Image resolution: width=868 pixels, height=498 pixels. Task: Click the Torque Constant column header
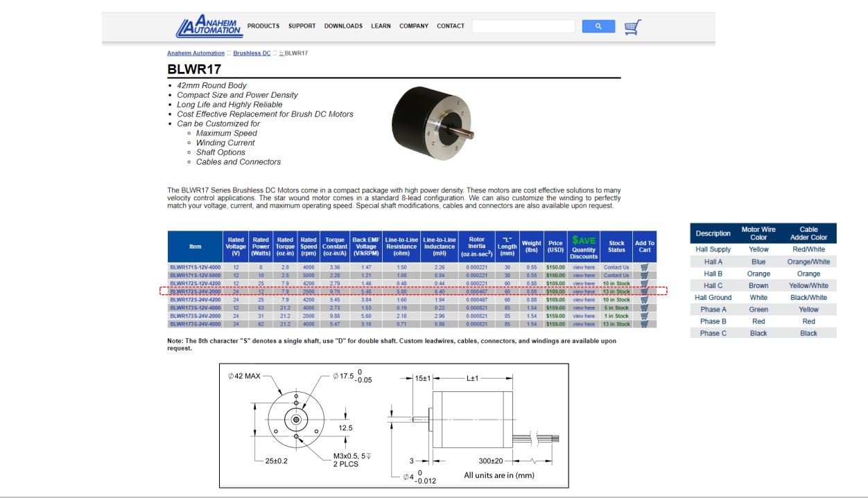point(335,247)
